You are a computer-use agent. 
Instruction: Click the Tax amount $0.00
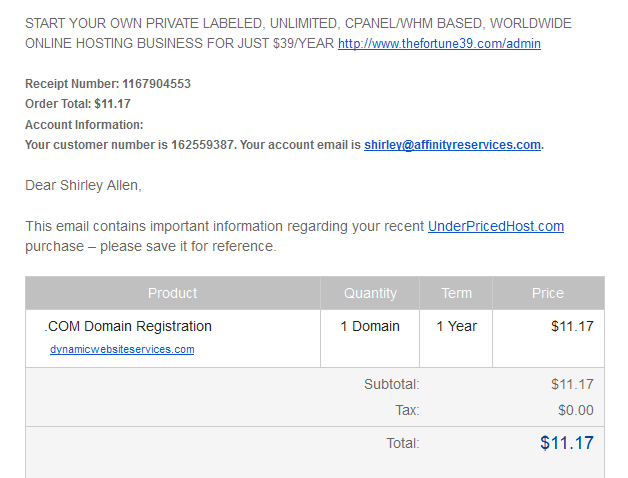tap(576, 410)
